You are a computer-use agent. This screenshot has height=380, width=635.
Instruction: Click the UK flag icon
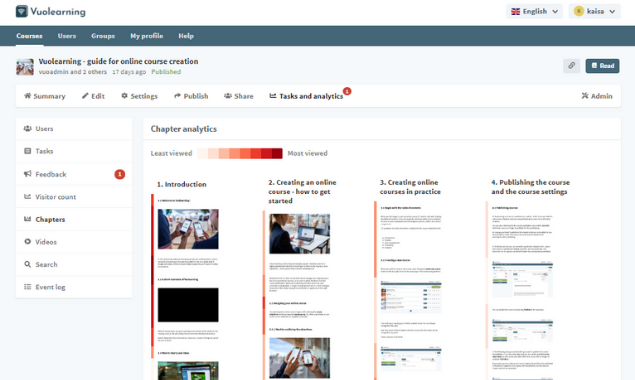[516, 11]
